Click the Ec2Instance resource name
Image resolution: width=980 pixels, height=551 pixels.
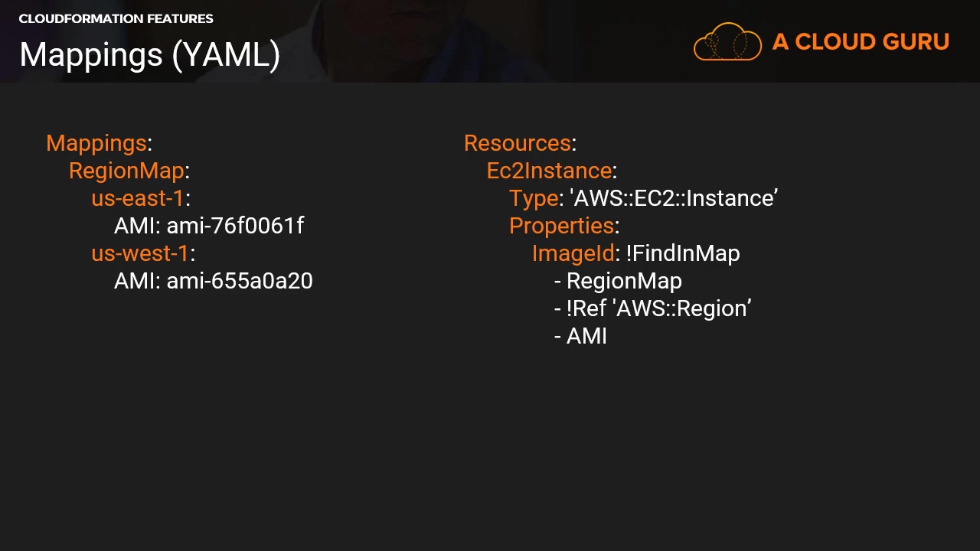(549, 171)
